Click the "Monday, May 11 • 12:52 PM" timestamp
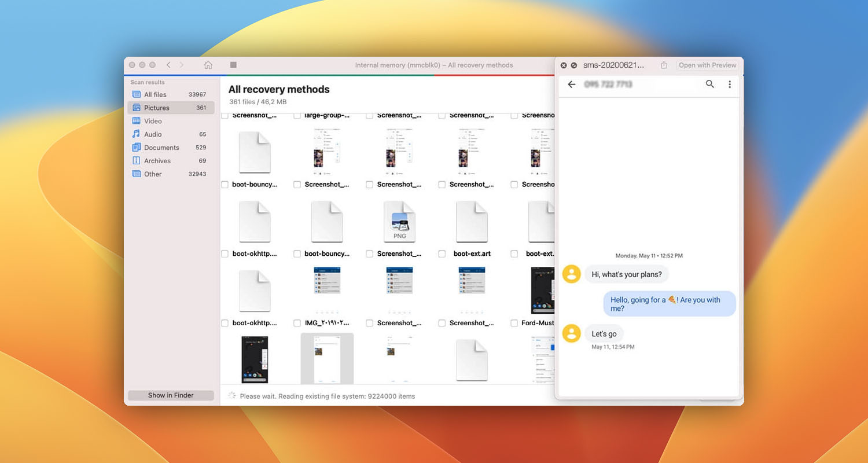 (649, 256)
